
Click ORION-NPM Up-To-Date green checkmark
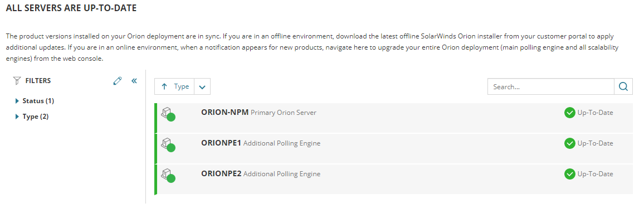tap(570, 113)
